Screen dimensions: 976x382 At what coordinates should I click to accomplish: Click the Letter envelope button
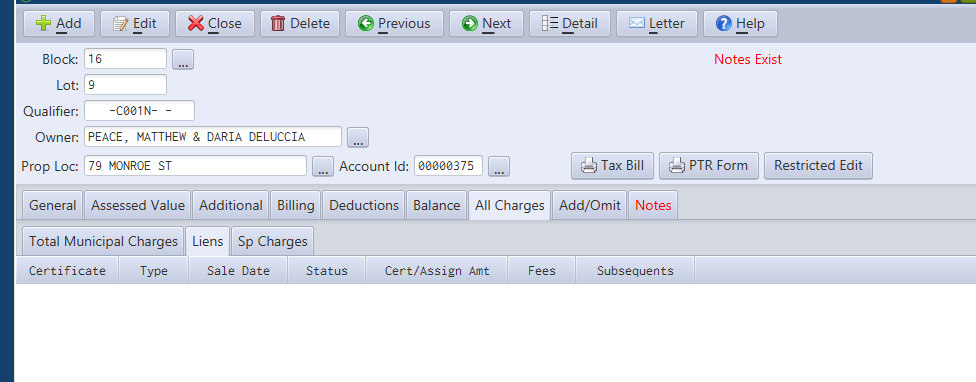coord(657,24)
